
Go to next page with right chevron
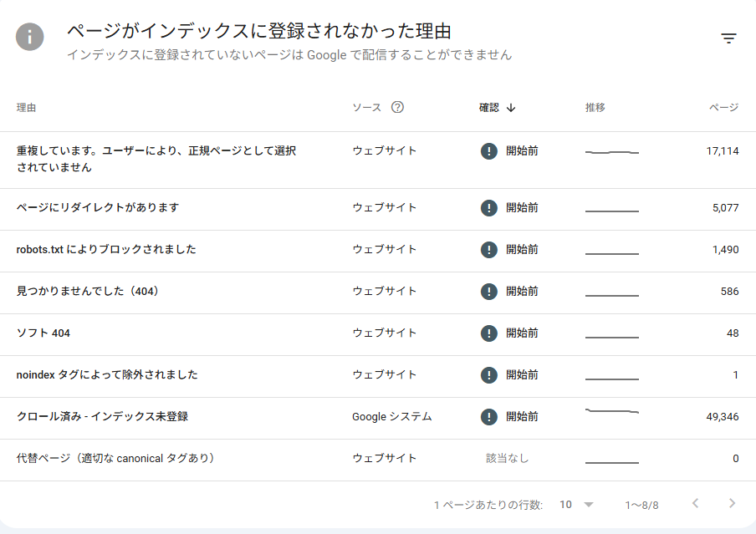[x=732, y=504]
